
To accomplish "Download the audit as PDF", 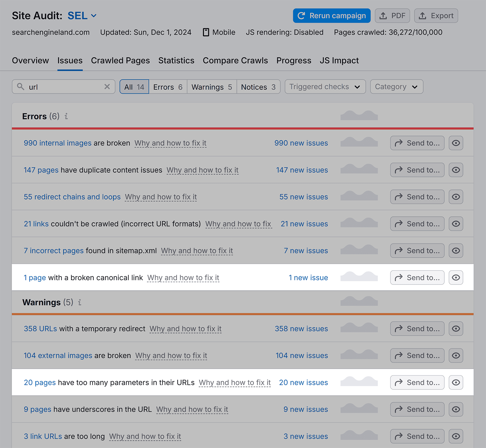I will (392, 16).
